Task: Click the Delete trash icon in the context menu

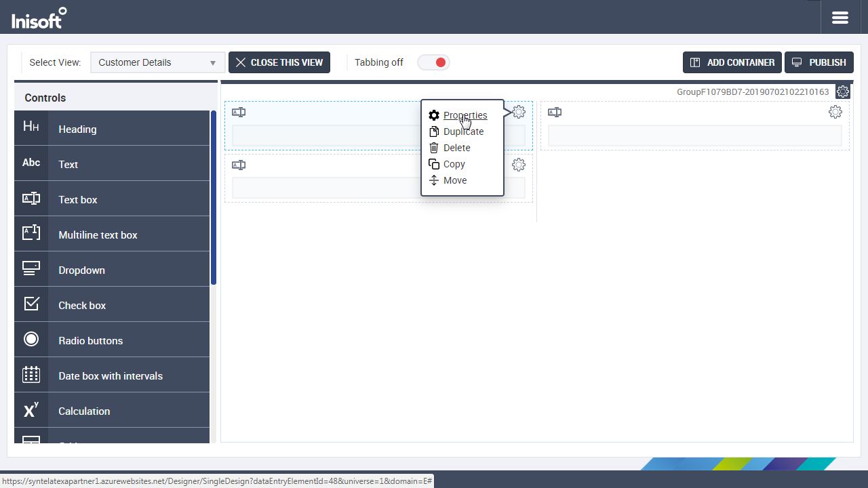Action: (x=434, y=148)
